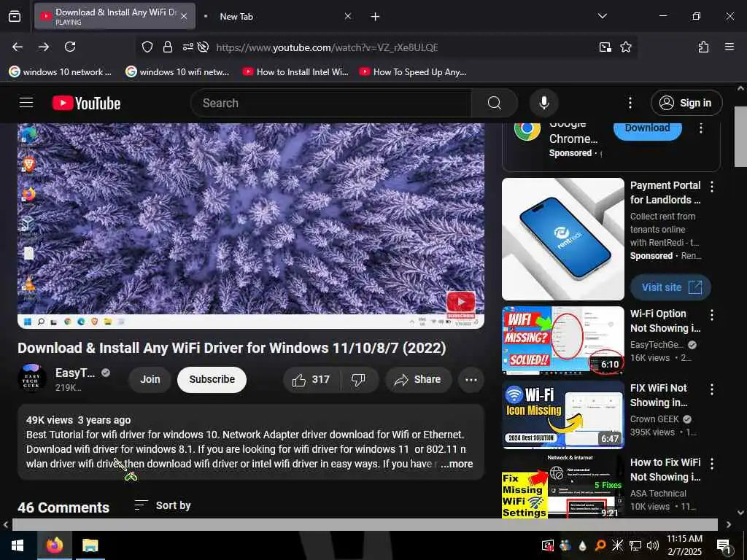The image size is (747, 560).
Task: Open Firefox extensions puzzle icon
Action: tap(704, 47)
